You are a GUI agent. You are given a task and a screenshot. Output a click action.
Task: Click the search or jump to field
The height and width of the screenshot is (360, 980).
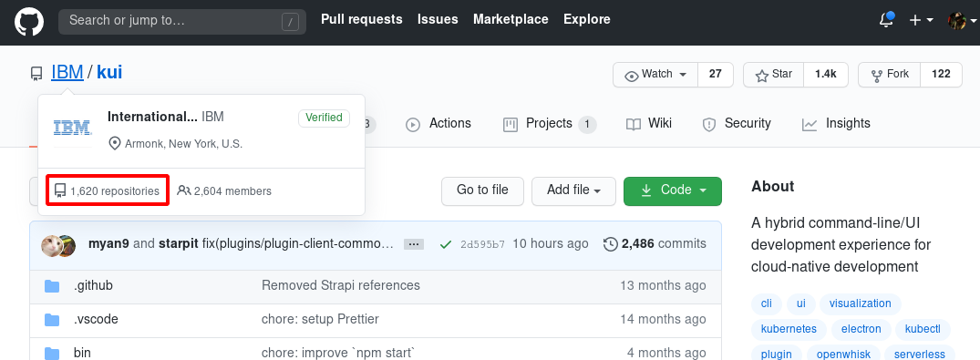pos(182,21)
